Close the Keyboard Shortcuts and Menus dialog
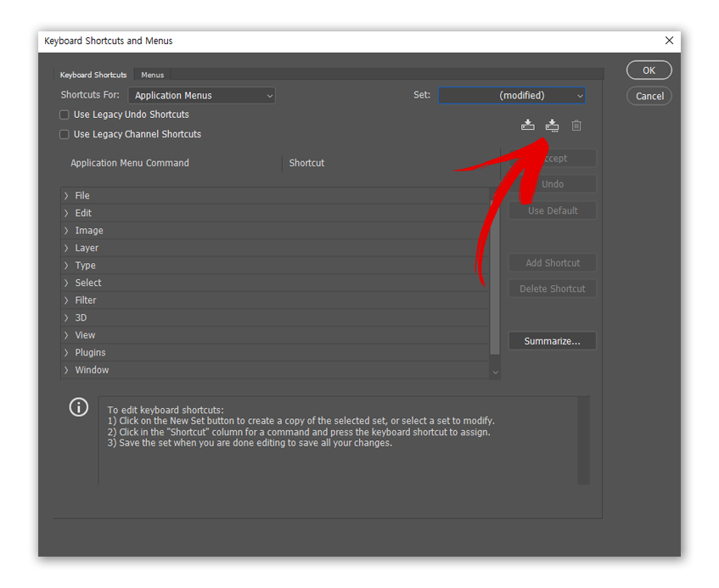 click(x=669, y=41)
